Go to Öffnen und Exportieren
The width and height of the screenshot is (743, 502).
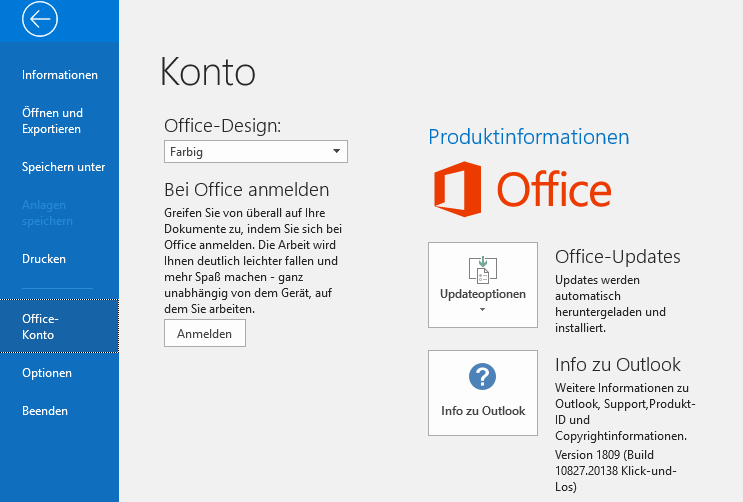pos(52,121)
